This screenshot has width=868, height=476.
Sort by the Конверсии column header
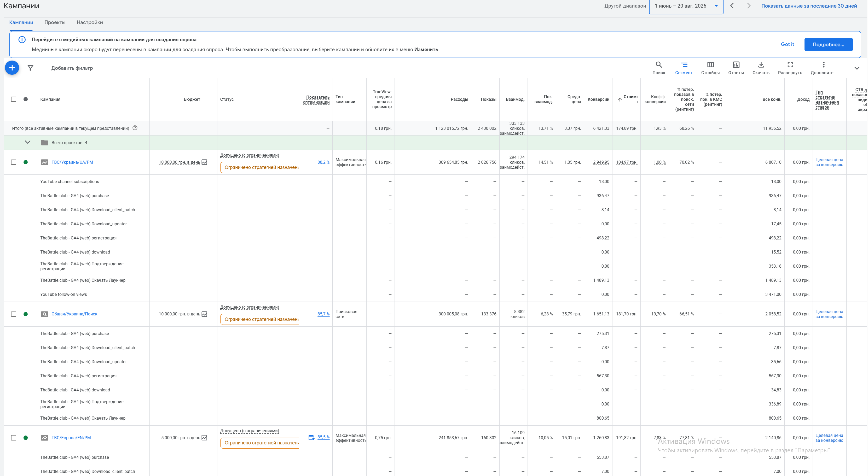[598, 99]
